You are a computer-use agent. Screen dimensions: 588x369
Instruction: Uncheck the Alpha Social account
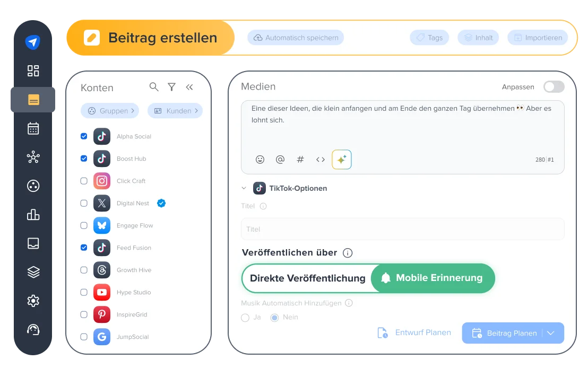84,136
